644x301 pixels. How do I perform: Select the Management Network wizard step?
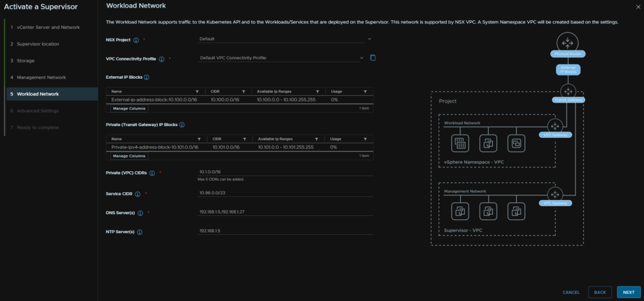coord(41,77)
